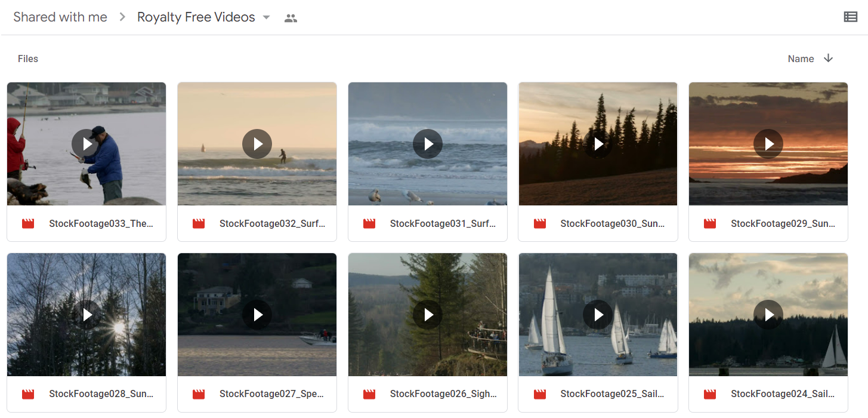Click the Files section label

(28, 59)
